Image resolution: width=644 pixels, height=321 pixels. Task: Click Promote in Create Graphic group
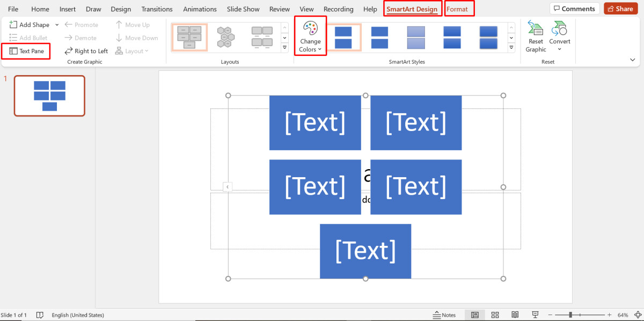coord(82,25)
